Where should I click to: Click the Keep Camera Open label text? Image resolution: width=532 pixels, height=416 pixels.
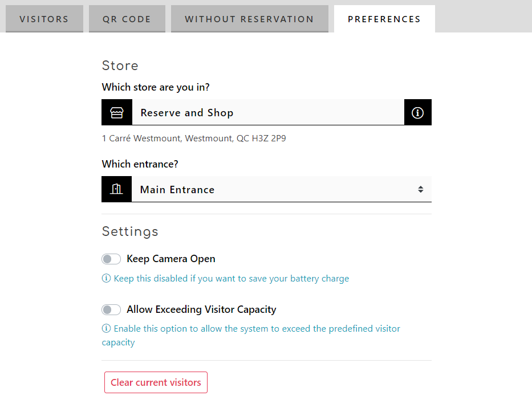(x=171, y=259)
